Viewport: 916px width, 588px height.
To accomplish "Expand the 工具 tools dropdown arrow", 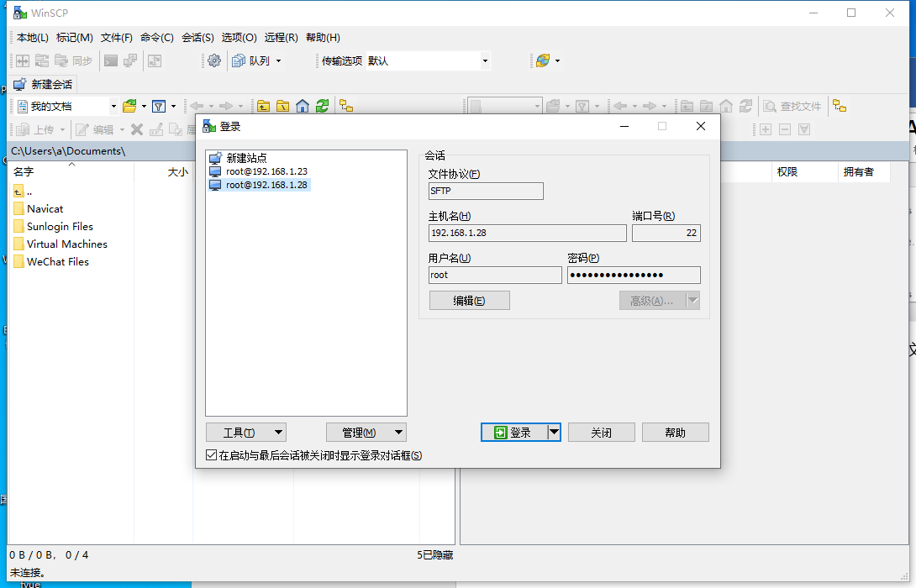I will click(x=279, y=433).
